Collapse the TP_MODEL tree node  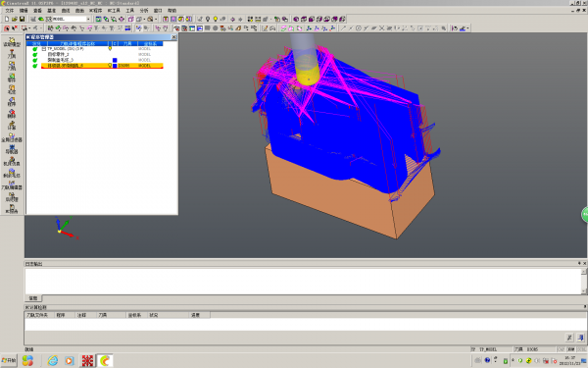coord(43,49)
